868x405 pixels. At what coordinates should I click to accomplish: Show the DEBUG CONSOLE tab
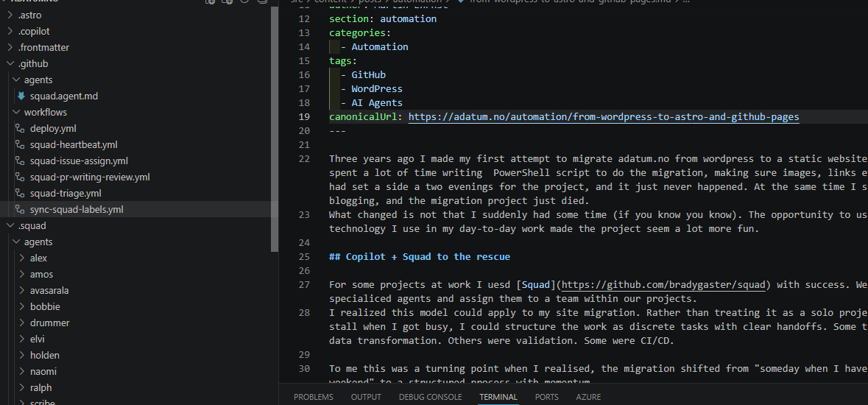click(430, 397)
